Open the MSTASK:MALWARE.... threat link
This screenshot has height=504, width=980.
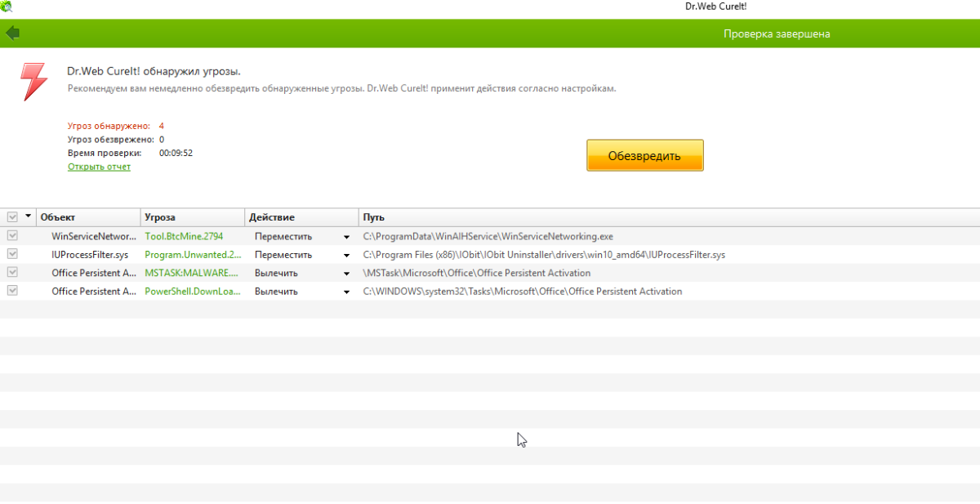coord(193,273)
